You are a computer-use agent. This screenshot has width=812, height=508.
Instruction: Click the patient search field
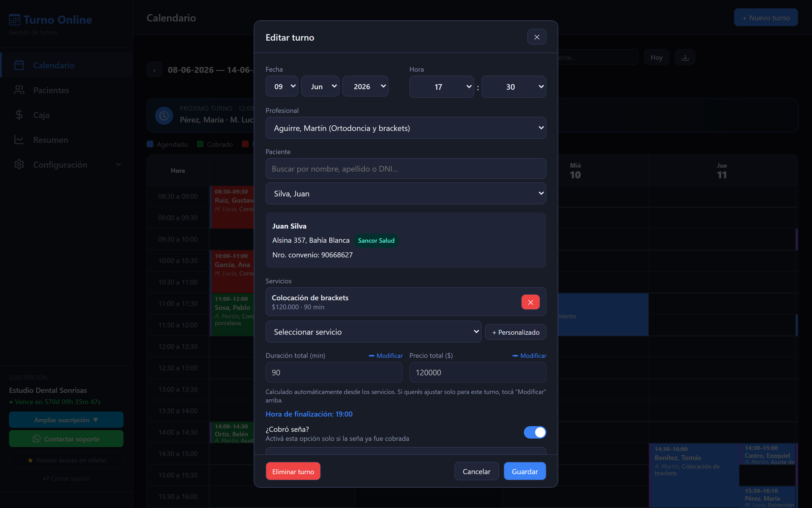[406, 169]
